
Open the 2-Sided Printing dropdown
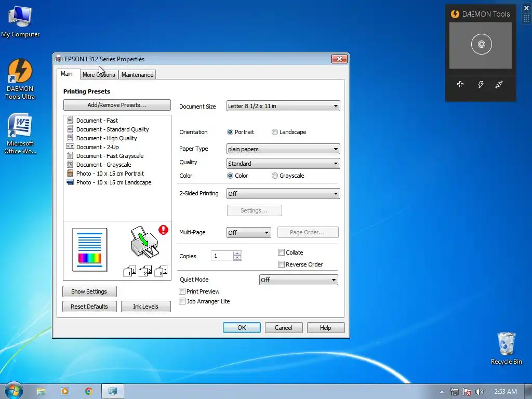click(283, 194)
